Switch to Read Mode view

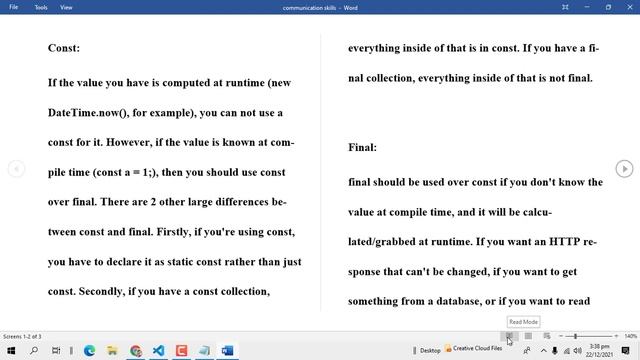pyautogui.click(x=509, y=336)
